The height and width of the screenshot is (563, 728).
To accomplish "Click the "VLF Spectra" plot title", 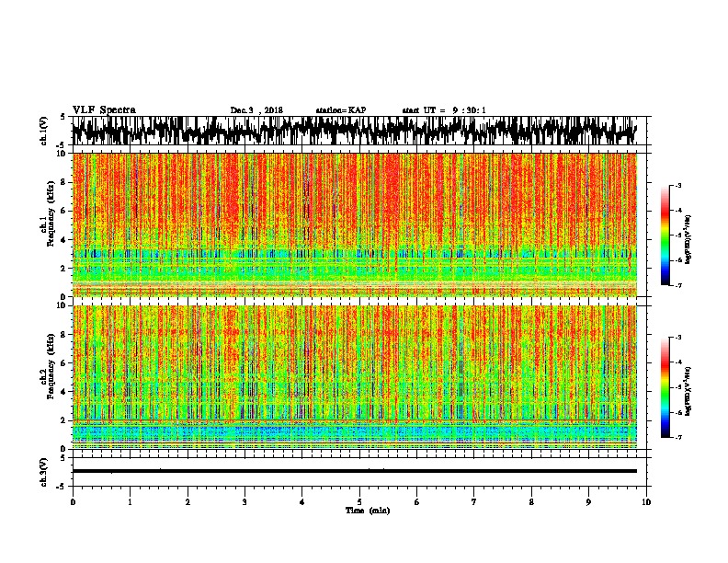I will tap(104, 110).
